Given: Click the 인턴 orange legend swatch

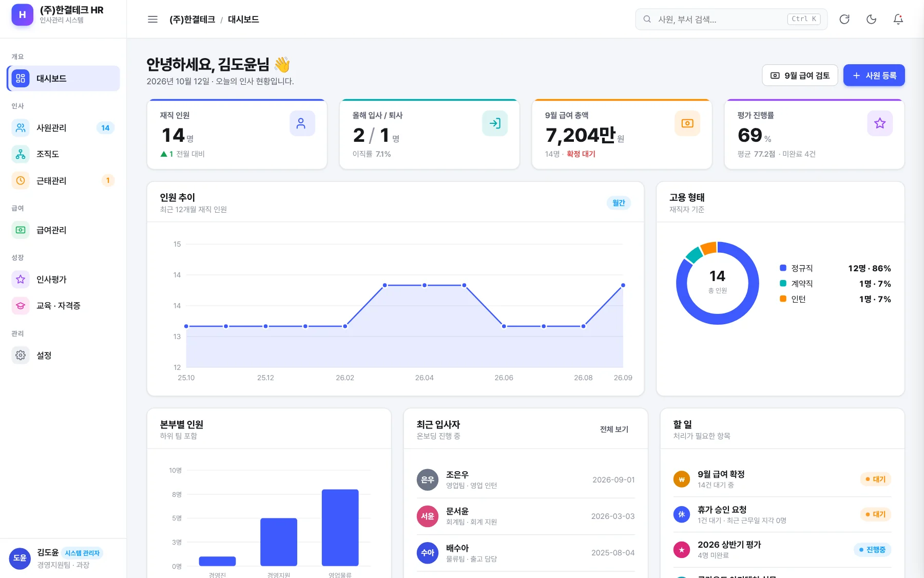Looking at the screenshot, I should (x=783, y=299).
